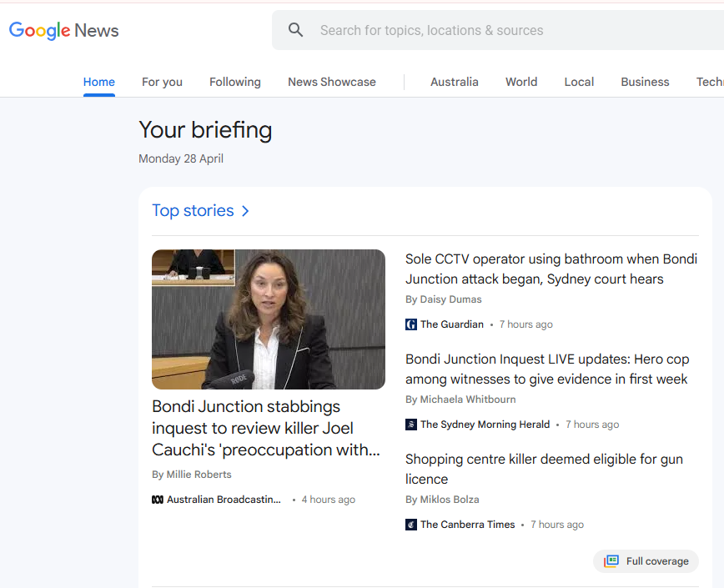The width and height of the screenshot is (724, 588).
Task: Open the Sole CCTV operator headline
Action: 551,269
